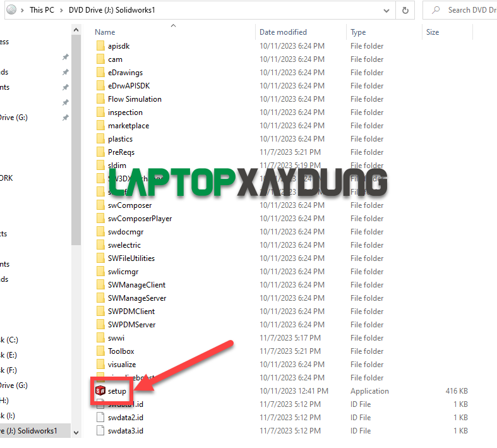Select the Toolbox folder icon
The image size is (497, 448).
(100, 351)
